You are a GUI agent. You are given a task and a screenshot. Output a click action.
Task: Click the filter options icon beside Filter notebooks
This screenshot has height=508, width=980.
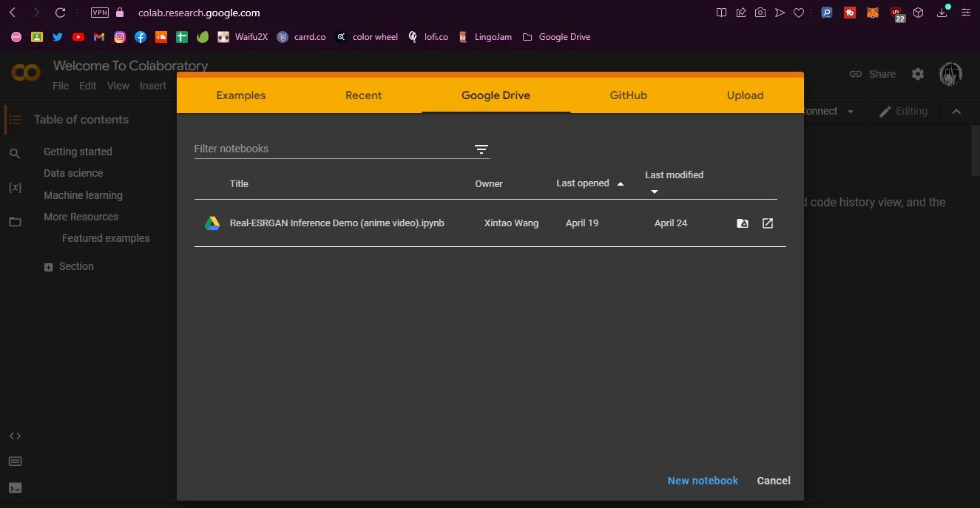[x=481, y=149]
